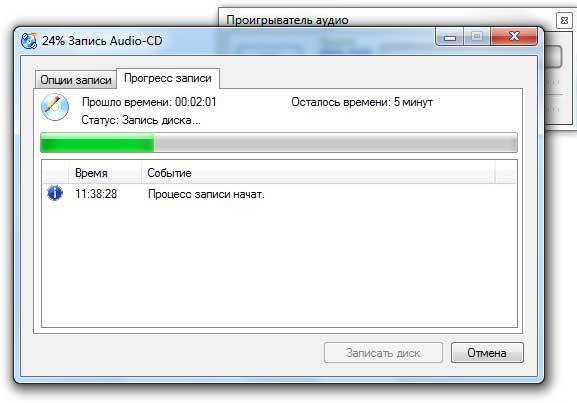577x403 pixels.
Task: Select the Прогресс записи tab
Action: click(x=168, y=78)
